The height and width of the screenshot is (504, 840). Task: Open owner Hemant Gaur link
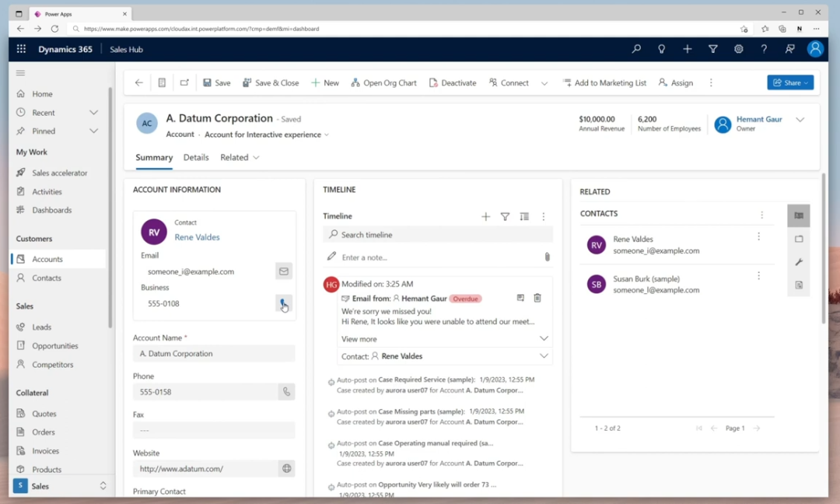pyautogui.click(x=759, y=119)
